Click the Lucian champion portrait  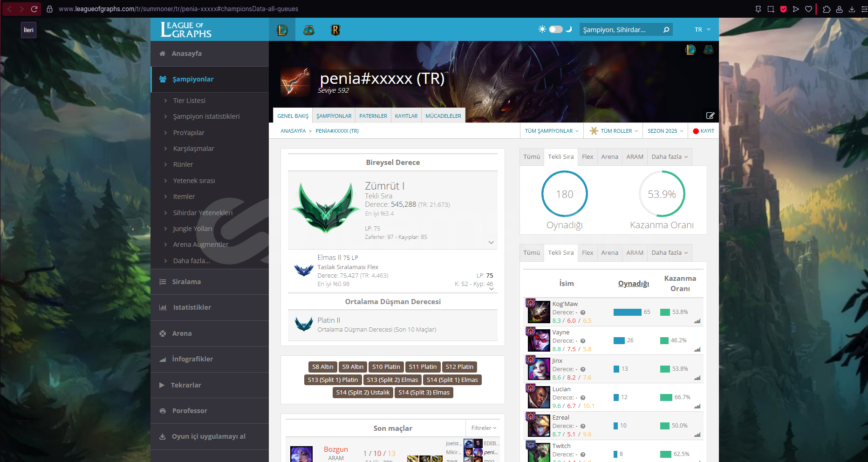tap(539, 397)
